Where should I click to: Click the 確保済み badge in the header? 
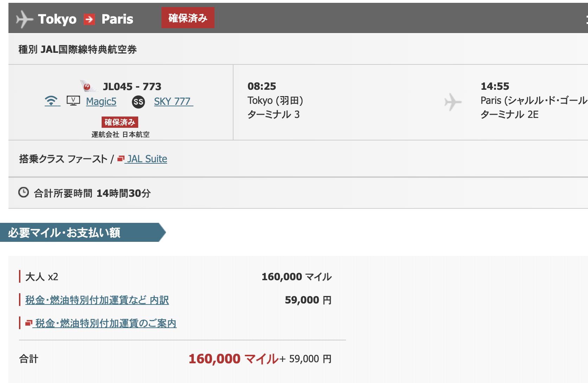coord(188,18)
